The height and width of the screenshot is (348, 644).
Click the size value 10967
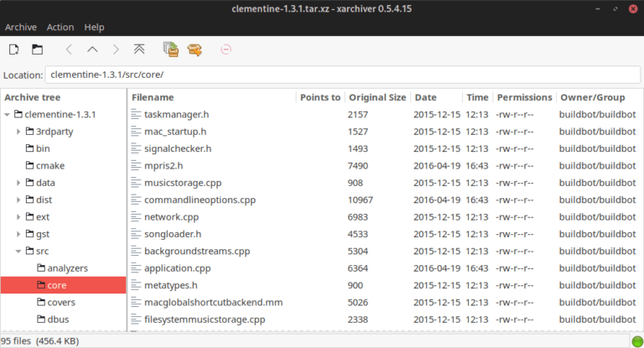[361, 200]
